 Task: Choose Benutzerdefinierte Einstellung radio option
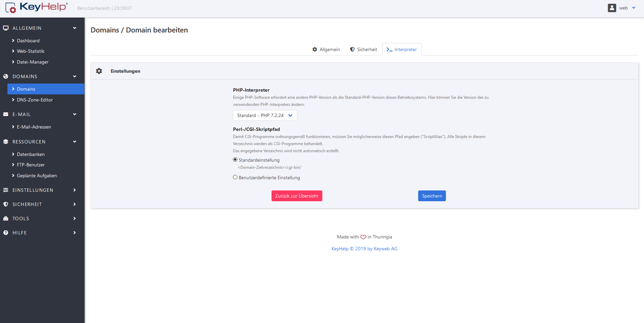tap(235, 177)
